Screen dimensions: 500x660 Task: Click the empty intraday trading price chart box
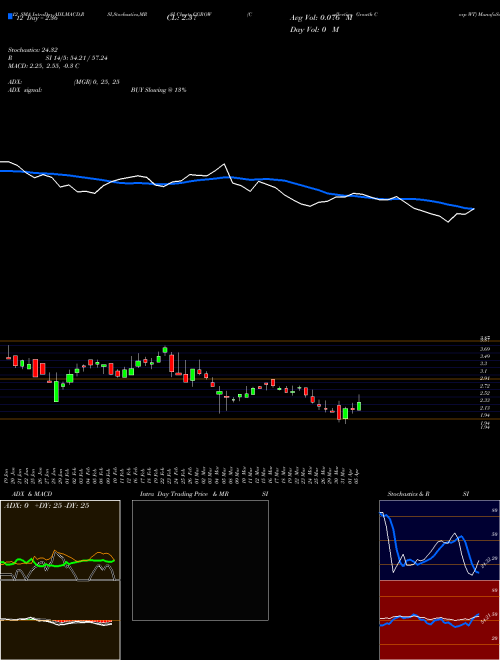click(x=200, y=560)
